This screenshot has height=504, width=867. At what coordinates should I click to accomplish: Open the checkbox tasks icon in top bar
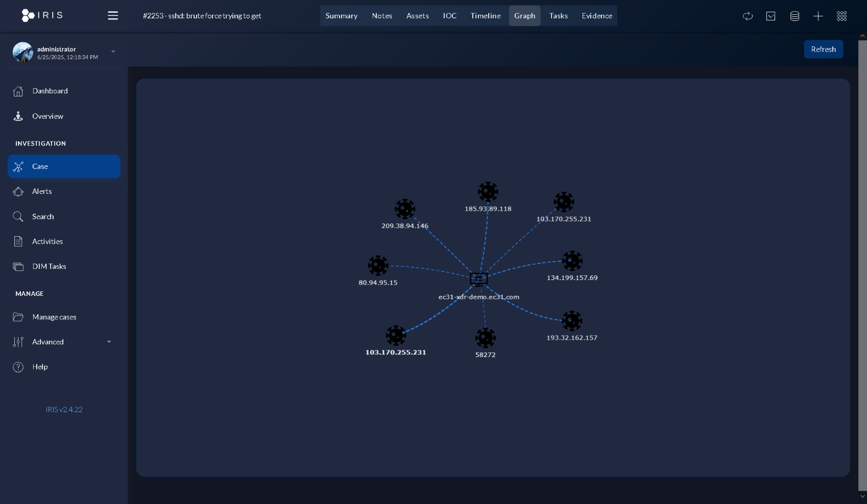(x=771, y=16)
